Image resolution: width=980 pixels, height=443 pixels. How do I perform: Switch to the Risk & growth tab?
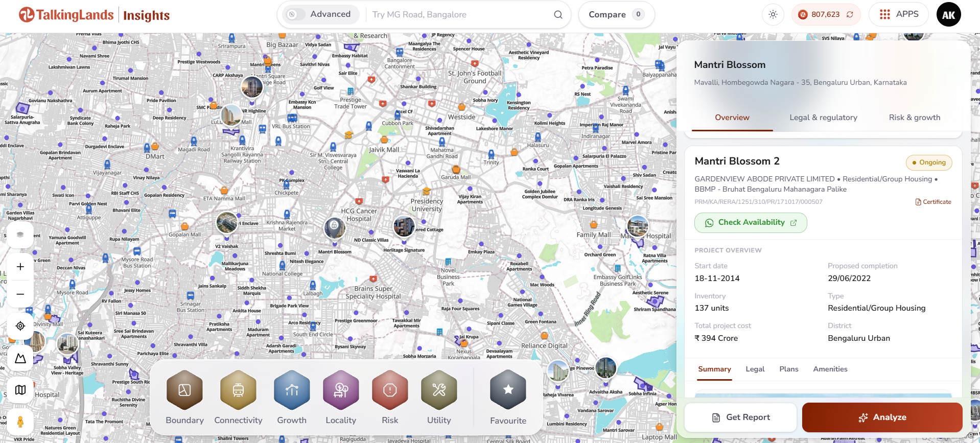(914, 118)
